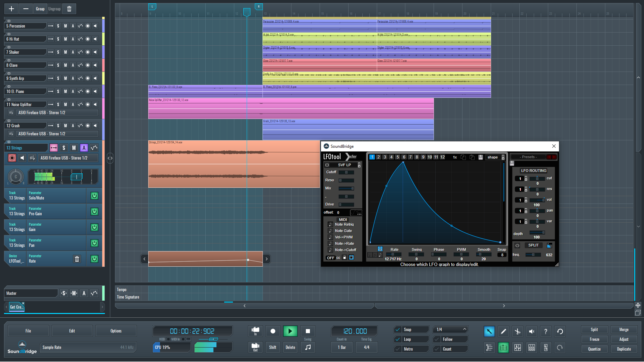The height and width of the screenshot is (362, 644).
Task: Toggle the Snap checkbox
Action: [x=398, y=330]
